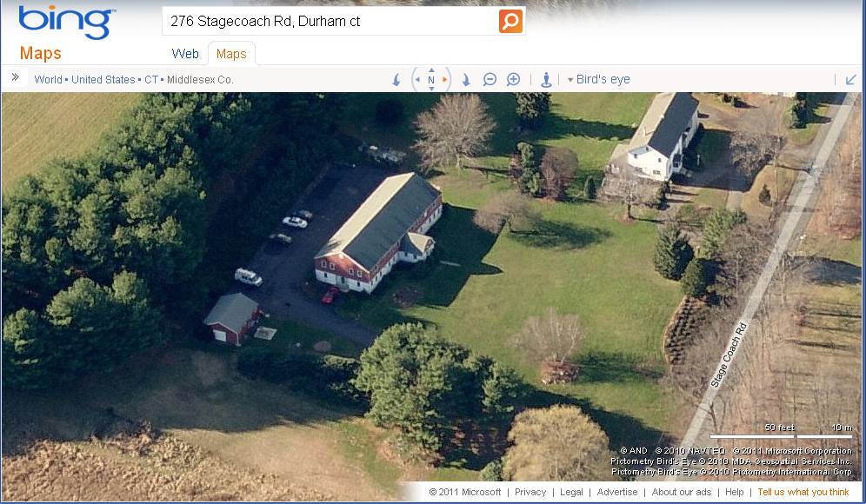Click the N compass center to reset north
The image size is (866, 504).
[x=431, y=79]
